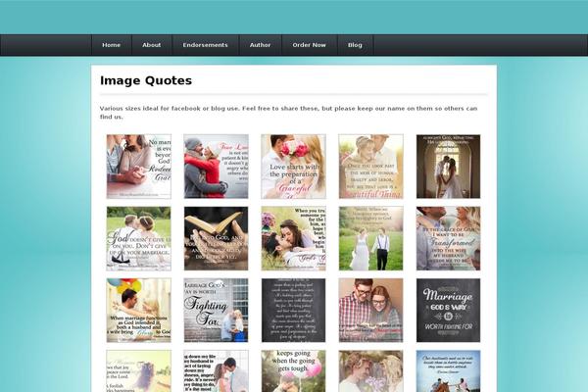Click the Order Now menu item
This screenshot has height=392, width=588.
309,45
